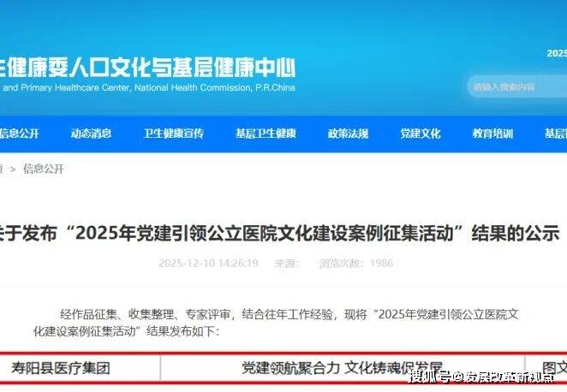The height and width of the screenshot is (392, 567).
Task: Open the 基层卫生健康 navigation tab
Action: [266, 134]
